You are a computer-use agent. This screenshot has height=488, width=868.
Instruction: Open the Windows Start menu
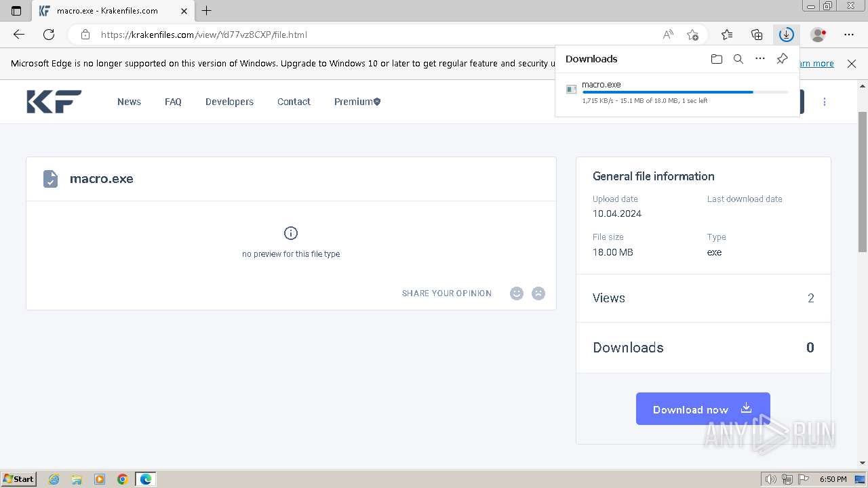point(19,479)
